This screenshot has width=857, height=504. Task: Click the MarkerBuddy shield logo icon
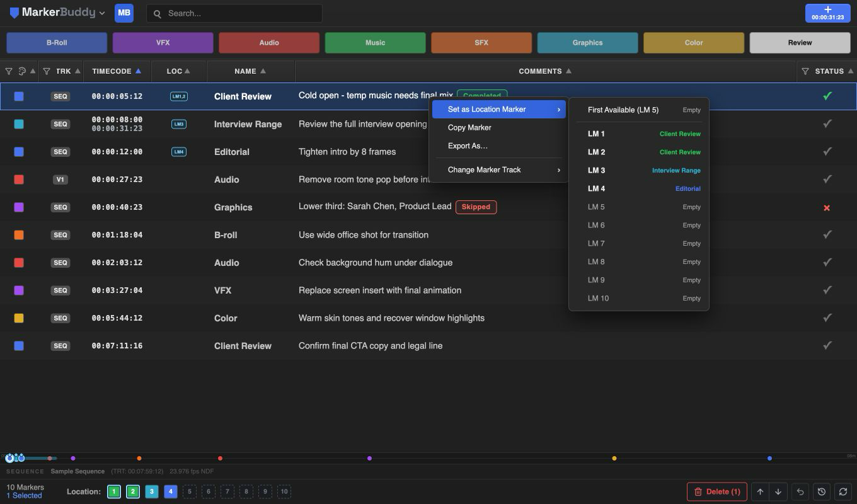[14, 13]
